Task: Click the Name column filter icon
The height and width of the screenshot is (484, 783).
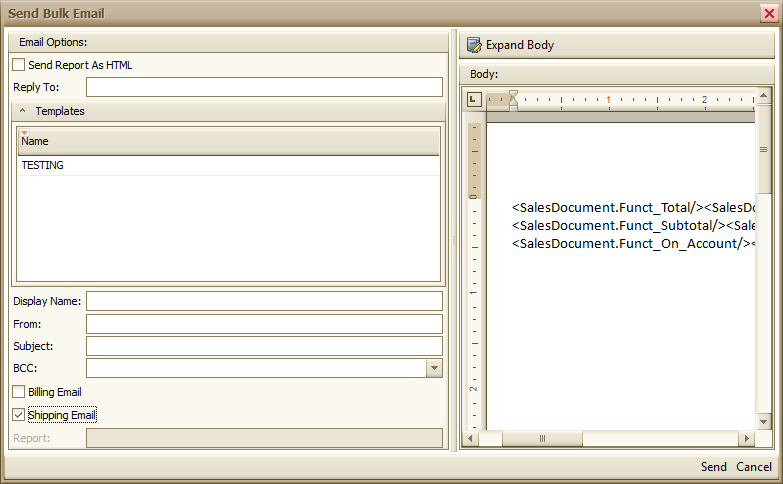Action: [24, 132]
